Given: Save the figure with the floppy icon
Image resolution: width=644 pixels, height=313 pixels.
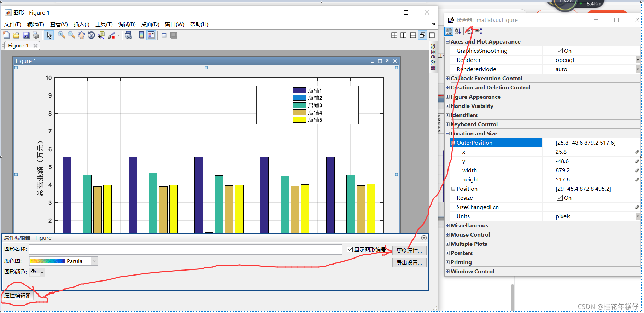Looking at the screenshot, I should pyautogui.click(x=26, y=35).
